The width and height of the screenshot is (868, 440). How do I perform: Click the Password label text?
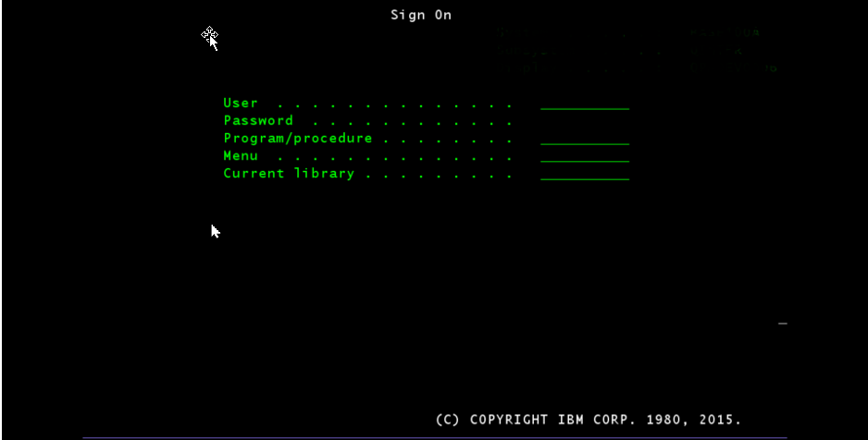pos(258,120)
